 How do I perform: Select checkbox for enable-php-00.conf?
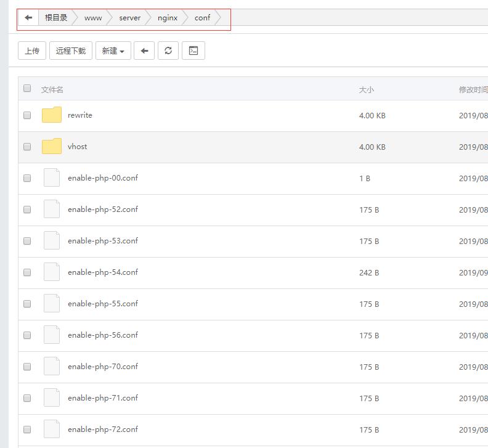[x=27, y=178]
